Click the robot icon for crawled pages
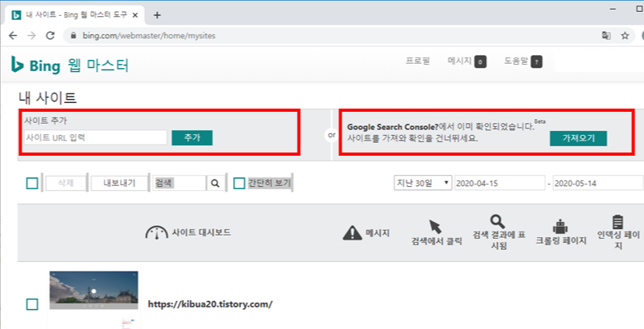 tap(559, 226)
